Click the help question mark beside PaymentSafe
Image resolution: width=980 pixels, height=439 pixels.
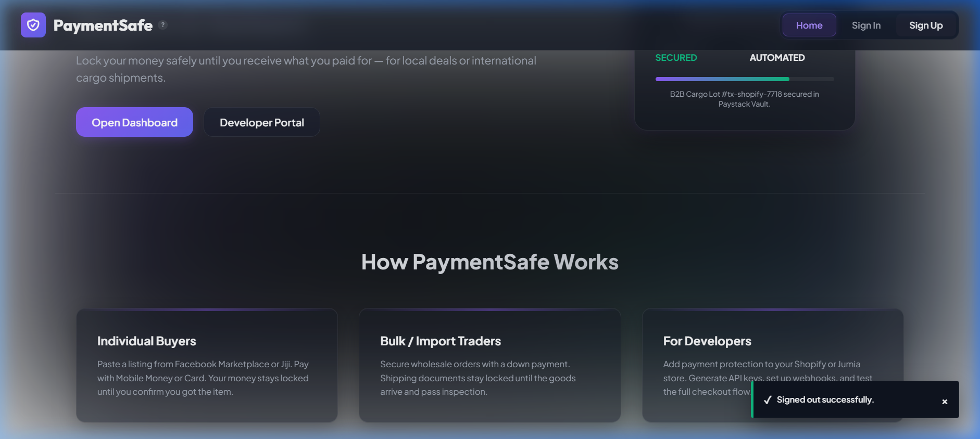[x=162, y=24]
